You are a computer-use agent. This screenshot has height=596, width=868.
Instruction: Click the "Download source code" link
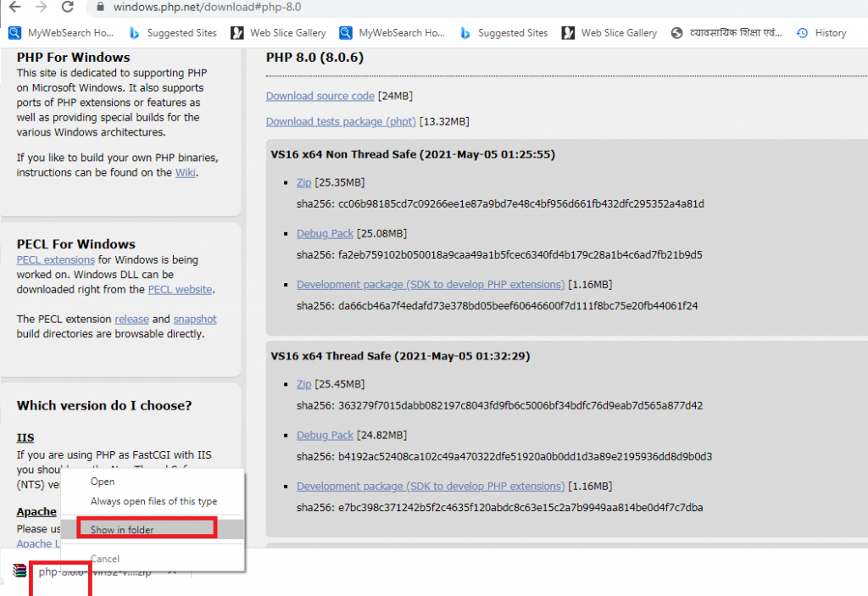[x=320, y=97]
